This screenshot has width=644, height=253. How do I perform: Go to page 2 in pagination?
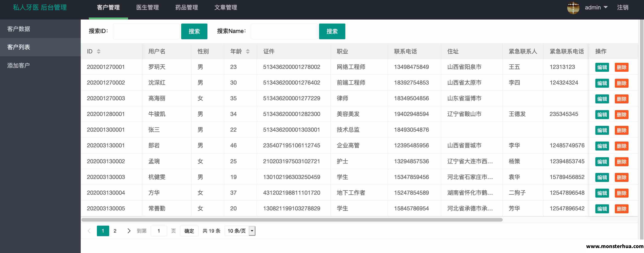point(115,231)
